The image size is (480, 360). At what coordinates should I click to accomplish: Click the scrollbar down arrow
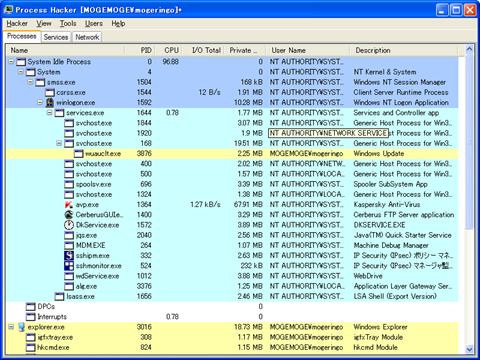(x=469, y=349)
